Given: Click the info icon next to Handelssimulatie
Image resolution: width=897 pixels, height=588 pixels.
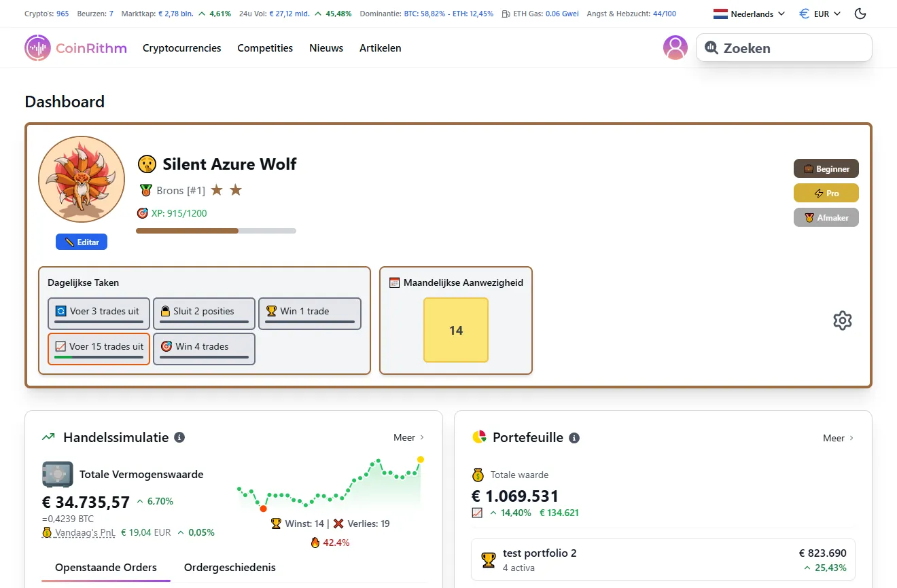Looking at the screenshot, I should tap(178, 437).
